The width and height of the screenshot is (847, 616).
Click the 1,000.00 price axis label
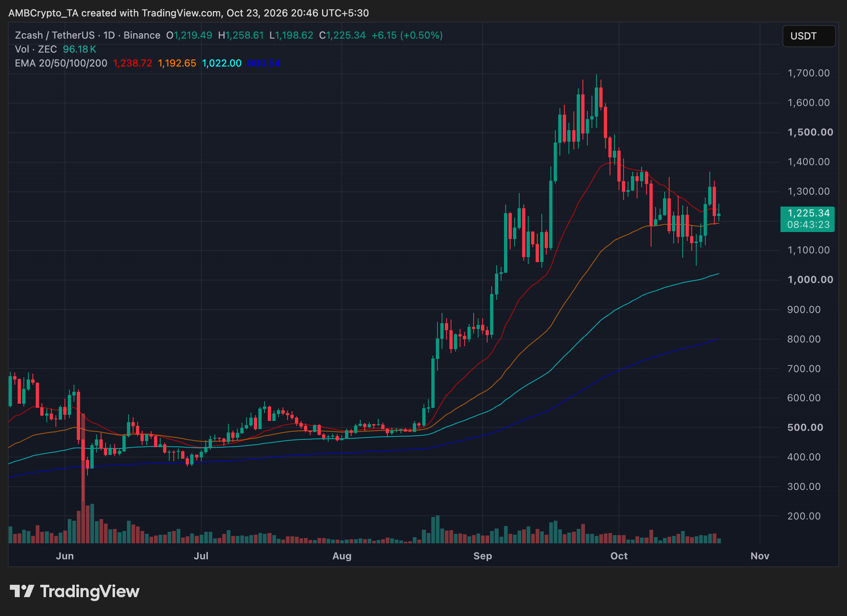810,280
